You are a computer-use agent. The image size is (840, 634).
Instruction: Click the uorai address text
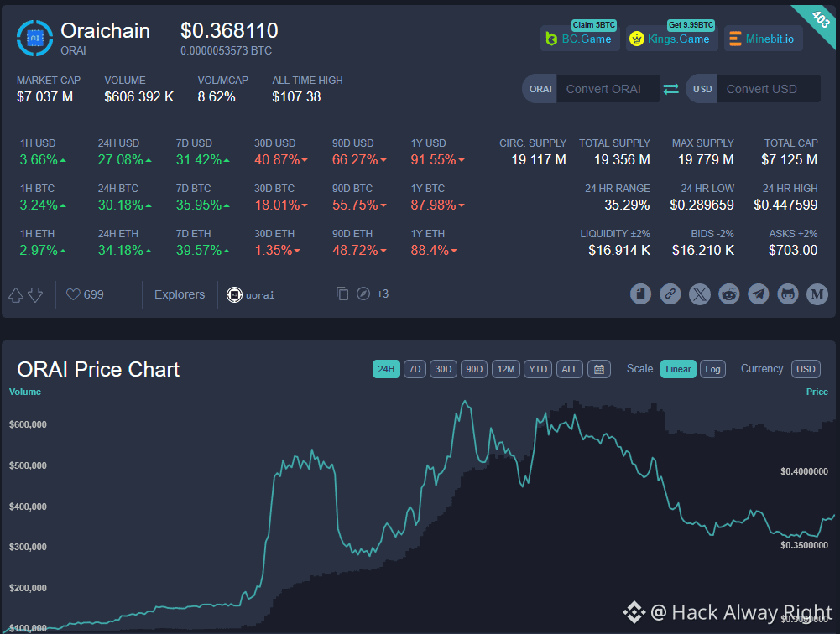[x=260, y=295]
